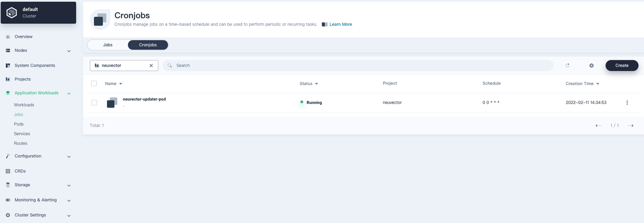The height and width of the screenshot is (223, 644).
Task: Open the three-dot menu for neuvector-updater-pod
Action: tap(627, 103)
